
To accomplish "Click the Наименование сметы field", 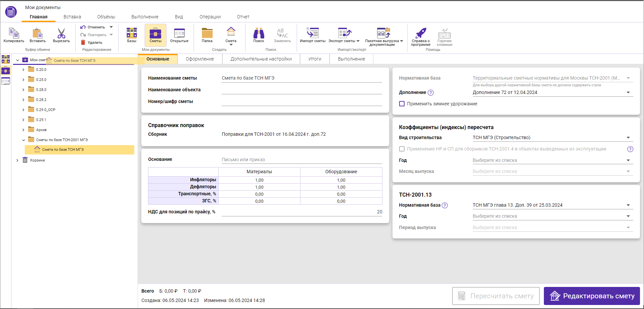I will click(x=302, y=78).
